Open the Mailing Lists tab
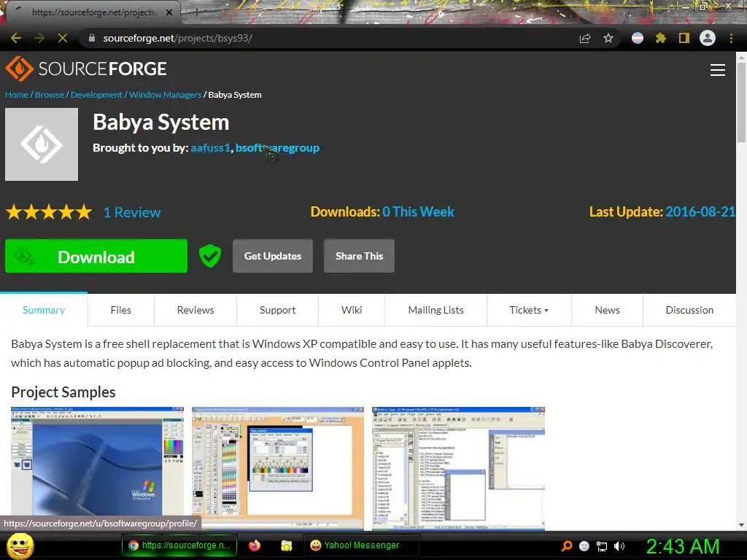Image resolution: width=747 pixels, height=560 pixels. coord(436,310)
